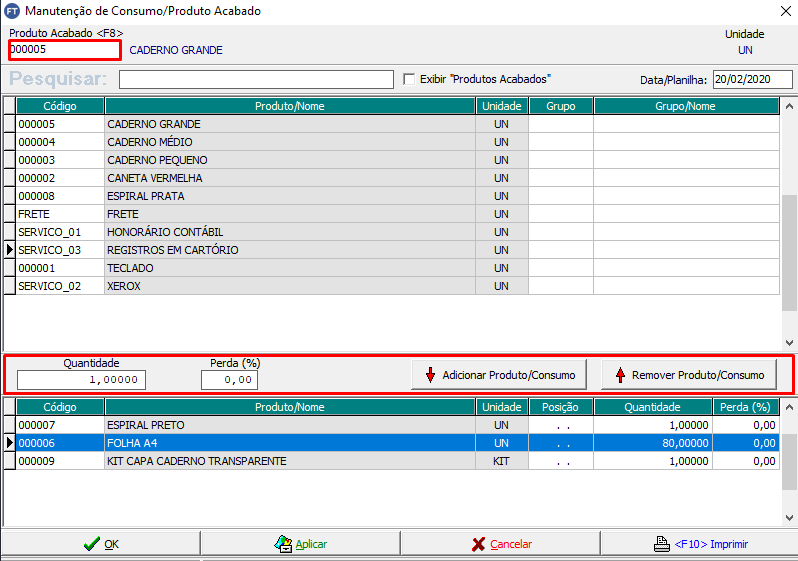The image size is (798, 561).
Task: Select CADERNO MÉDIO row
Action: click(x=289, y=142)
